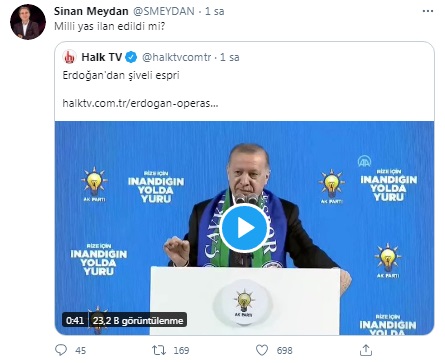Open the three-dot more options menu
Viewport: 445px width, 363px height.
428,11
